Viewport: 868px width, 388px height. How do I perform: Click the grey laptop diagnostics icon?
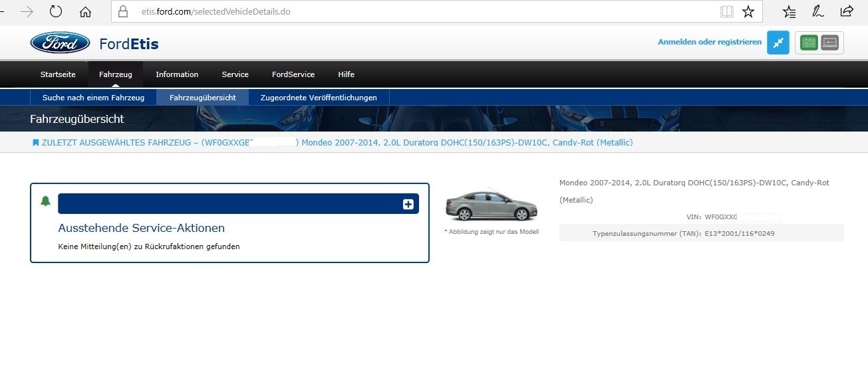coord(830,43)
